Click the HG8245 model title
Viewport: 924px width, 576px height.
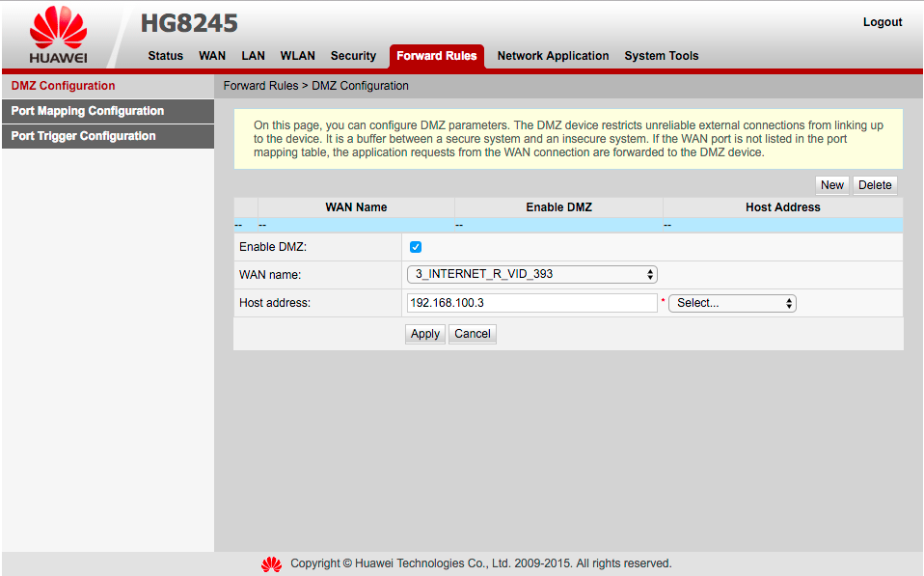(189, 23)
